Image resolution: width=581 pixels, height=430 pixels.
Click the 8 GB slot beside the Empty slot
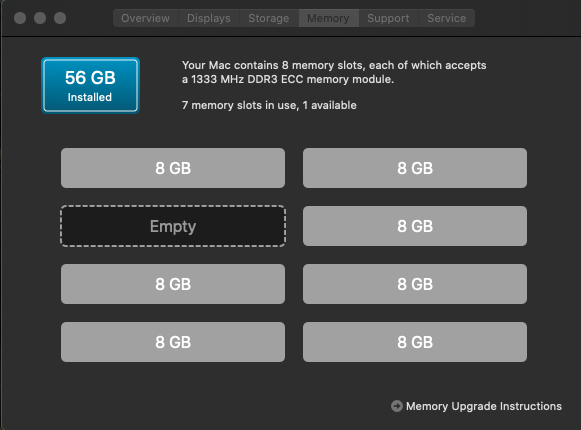click(415, 226)
